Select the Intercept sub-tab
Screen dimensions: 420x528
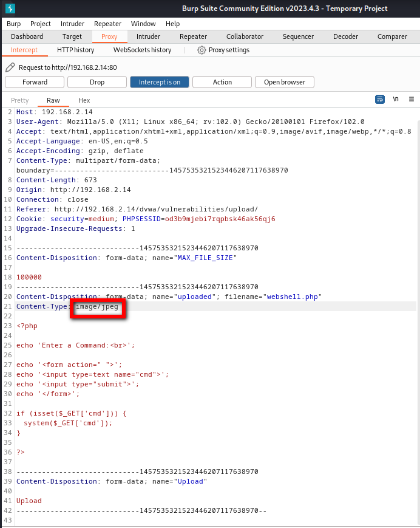24,50
